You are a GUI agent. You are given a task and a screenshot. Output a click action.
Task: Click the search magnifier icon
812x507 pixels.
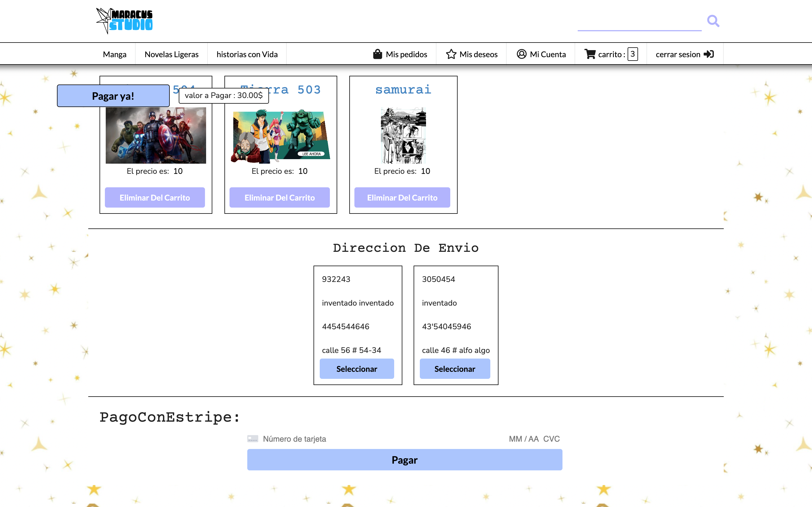pos(713,21)
